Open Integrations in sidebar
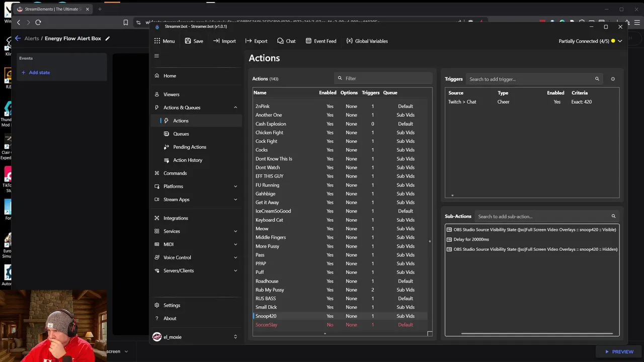 pos(196,218)
